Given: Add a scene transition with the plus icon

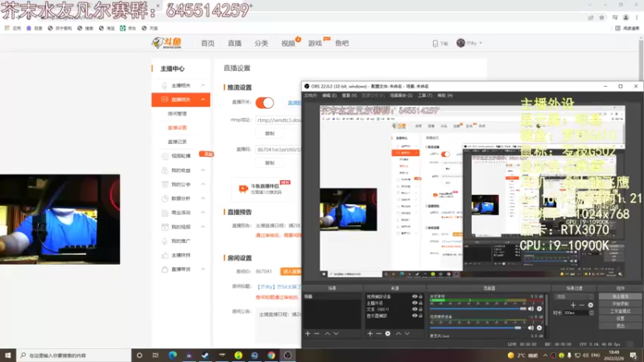Looking at the screenshot, I should pyautogui.click(x=573, y=305).
